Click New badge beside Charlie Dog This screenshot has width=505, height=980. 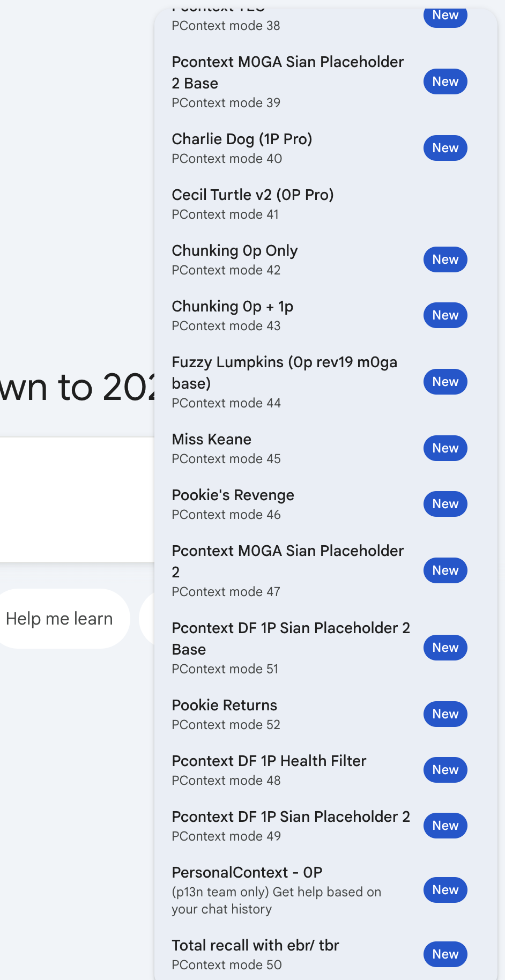pos(445,148)
